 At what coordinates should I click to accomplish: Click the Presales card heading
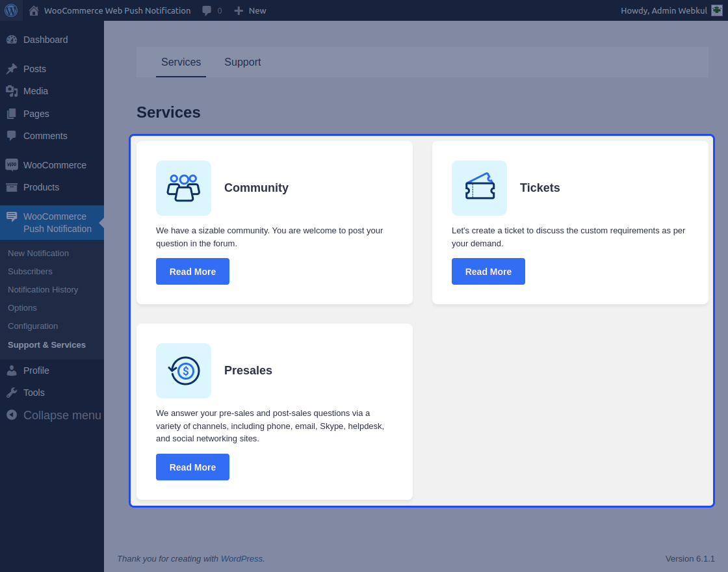point(248,370)
